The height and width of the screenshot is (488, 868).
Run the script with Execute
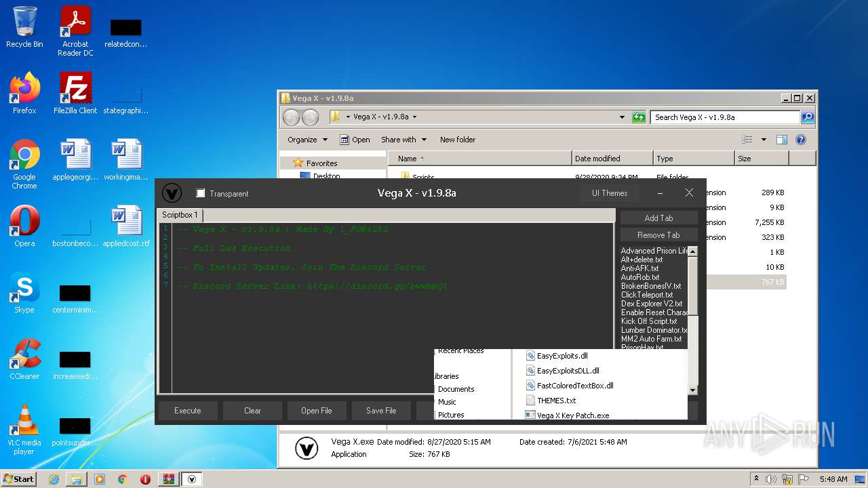(x=188, y=410)
